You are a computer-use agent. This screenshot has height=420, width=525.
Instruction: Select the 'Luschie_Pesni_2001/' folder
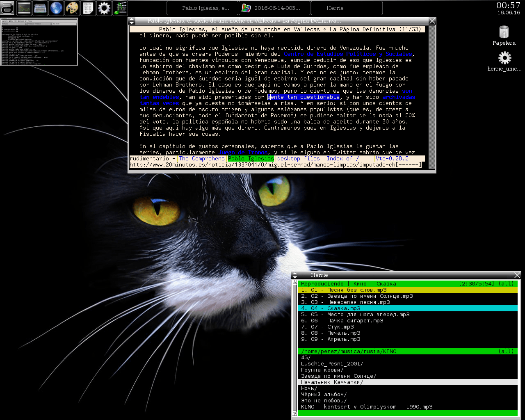[x=408, y=364]
